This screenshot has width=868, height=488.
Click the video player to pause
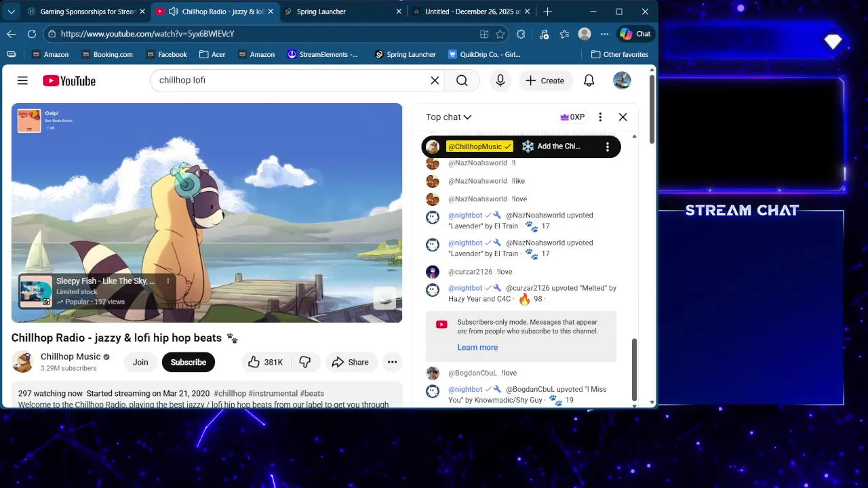tap(207, 213)
